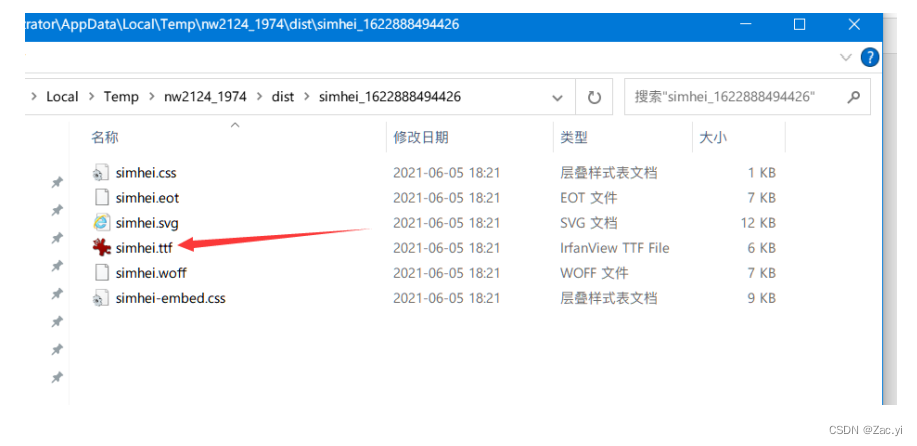917x446 pixels.
Task: Sort files by 修改日期 column
Action: coord(420,138)
